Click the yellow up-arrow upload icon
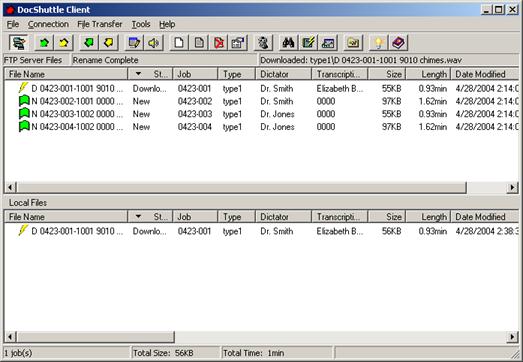Screen dimensions: 523x362 point(63,43)
